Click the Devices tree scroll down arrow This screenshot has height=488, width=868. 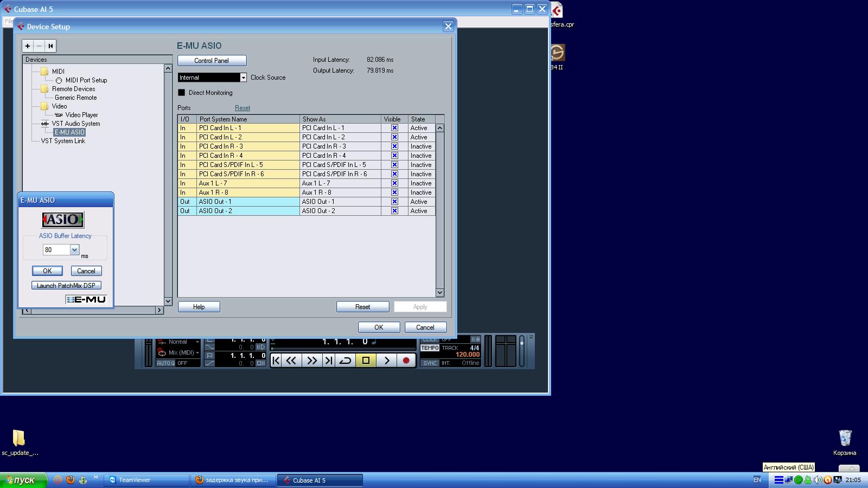(x=168, y=301)
